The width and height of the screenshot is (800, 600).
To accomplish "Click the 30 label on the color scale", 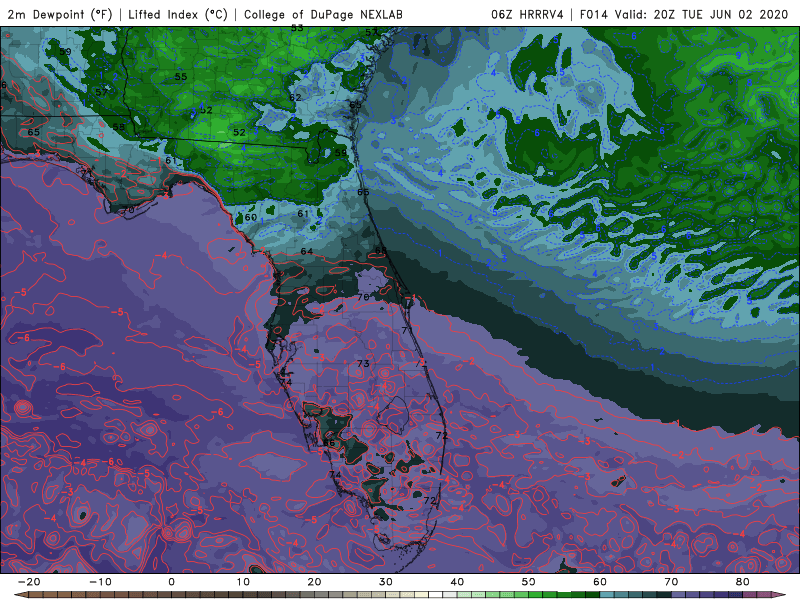I will [386, 582].
